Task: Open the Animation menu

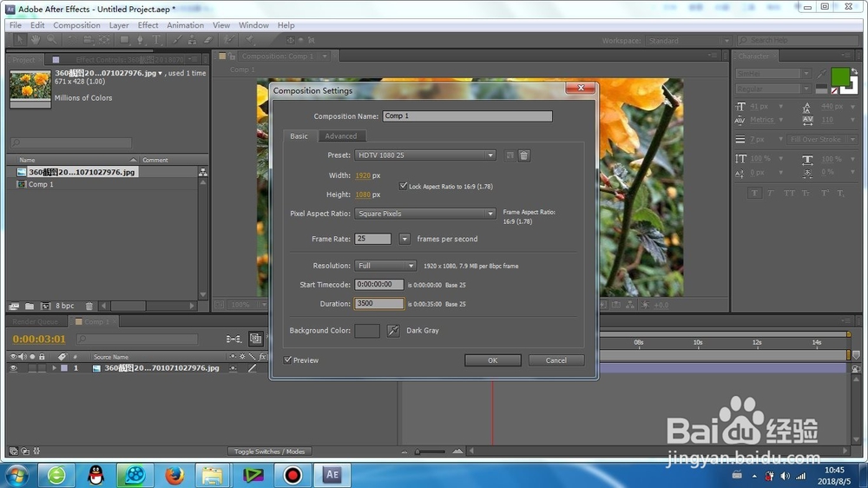Action: [x=185, y=25]
